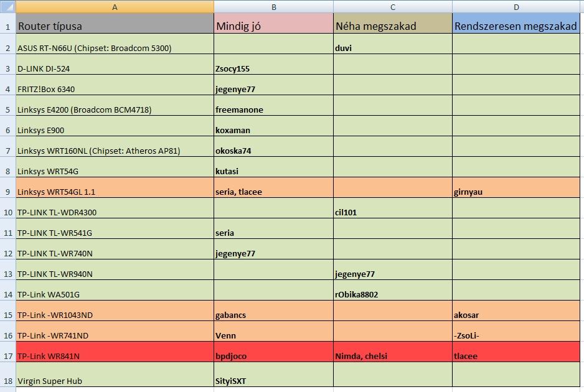Select cell 'Linksys WRT54G'

[115, 167]
